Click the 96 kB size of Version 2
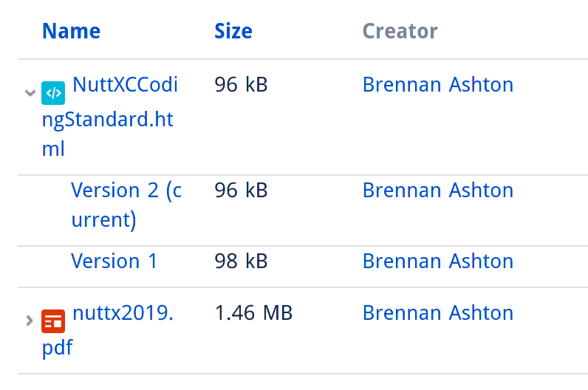 pos(241,190)
